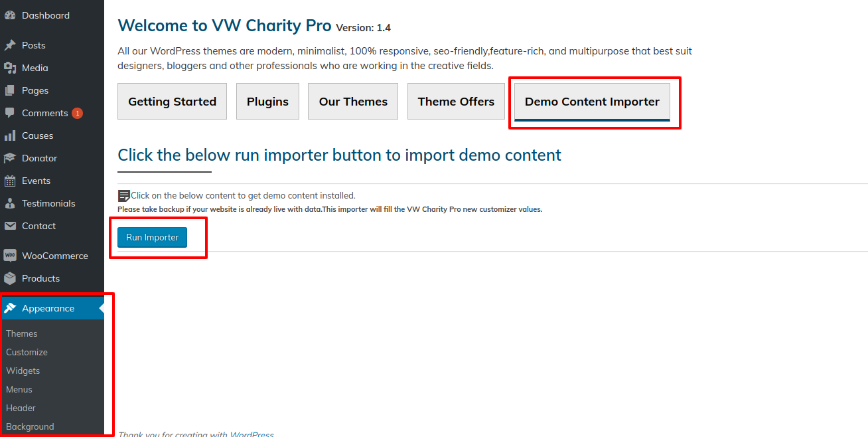Switch to Getting Started tab
This screenshot has height=437, width=868.
click(172, 102)
